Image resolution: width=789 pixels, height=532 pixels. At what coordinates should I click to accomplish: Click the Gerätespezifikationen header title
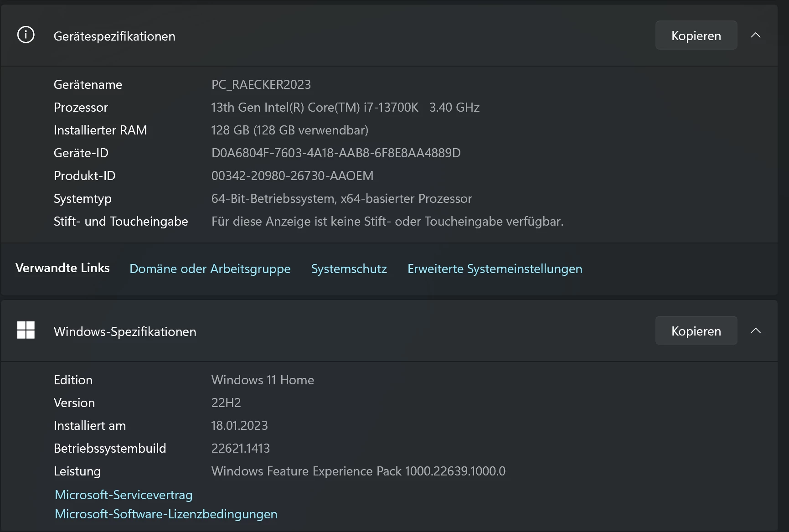pyautogui.click(x=114, y=36)
